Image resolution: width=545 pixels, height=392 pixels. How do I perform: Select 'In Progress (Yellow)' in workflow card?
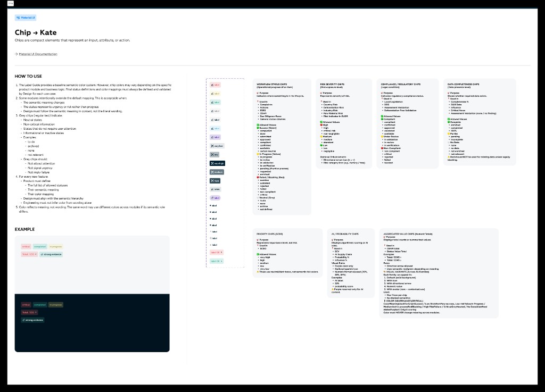pos(270,154)
